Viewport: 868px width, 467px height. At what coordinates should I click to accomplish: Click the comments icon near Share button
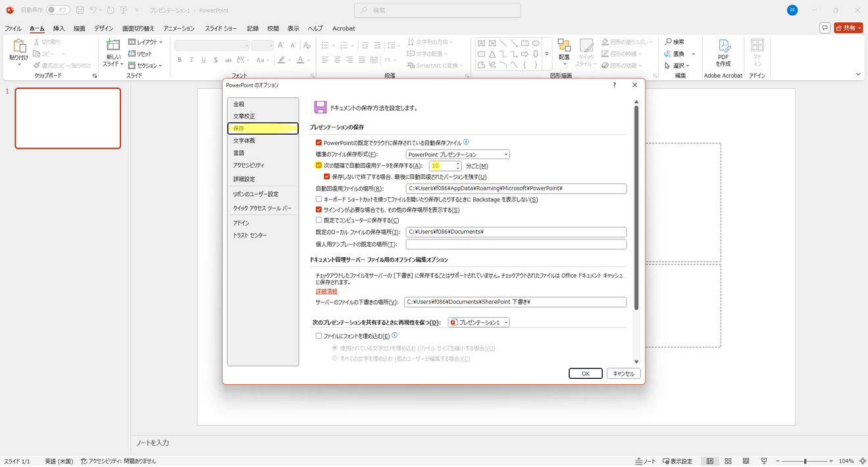tap(825, 28)
